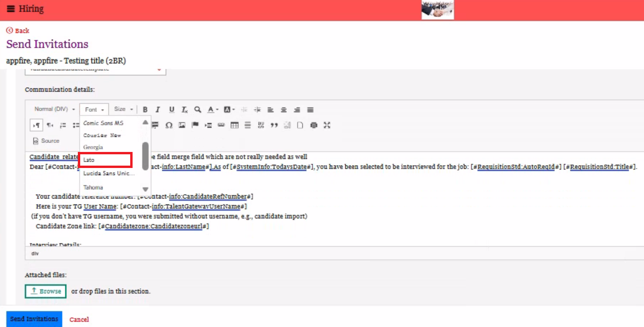Click the Cancel link
Screen dimensions: 644x327
click(79, 319)
